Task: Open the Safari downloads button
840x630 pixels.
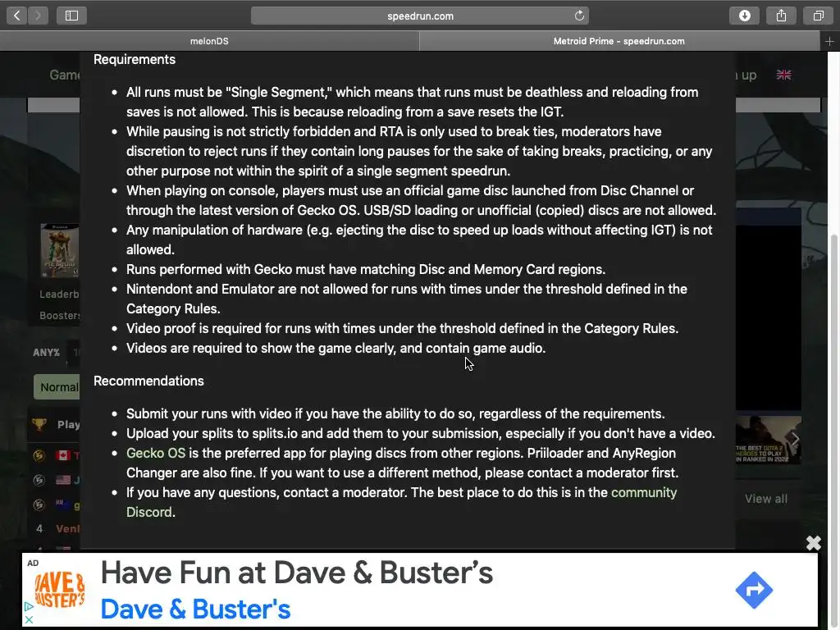Action: 744,16
